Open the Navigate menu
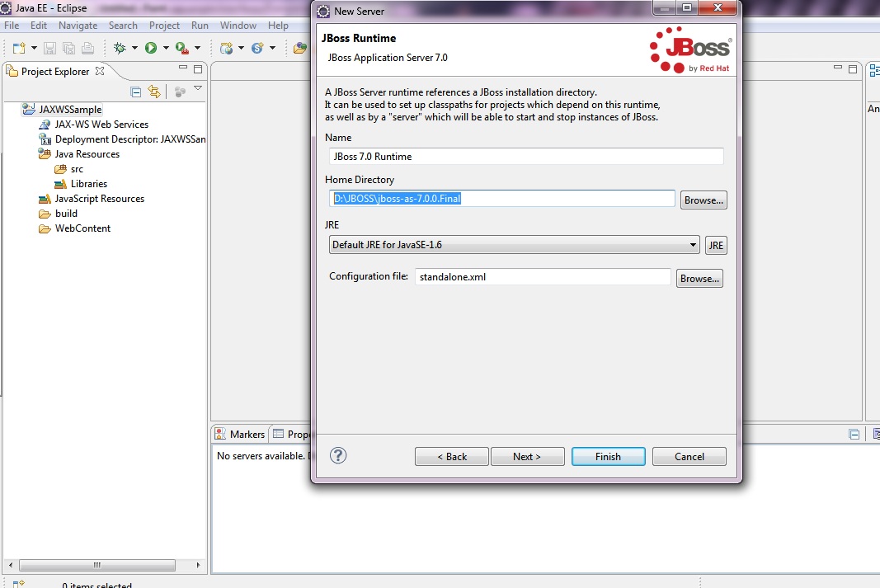Viewport: 880px width, 588px height. tap(78, 26)
